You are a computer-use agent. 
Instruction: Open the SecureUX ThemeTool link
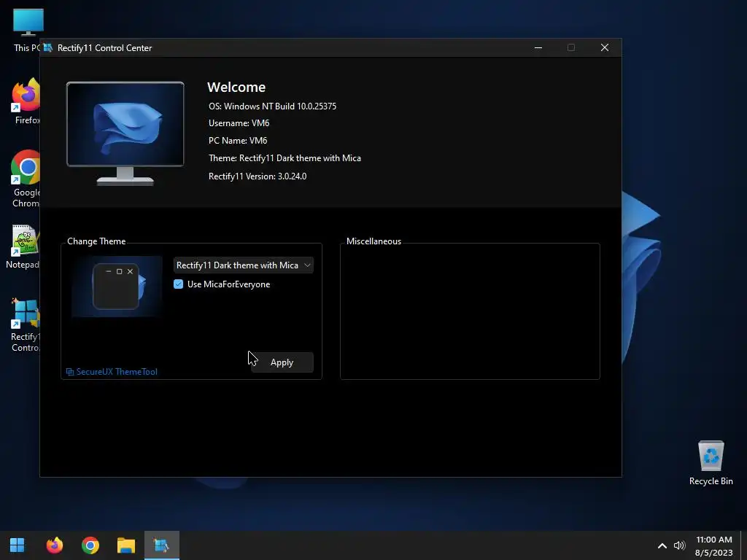112,371
